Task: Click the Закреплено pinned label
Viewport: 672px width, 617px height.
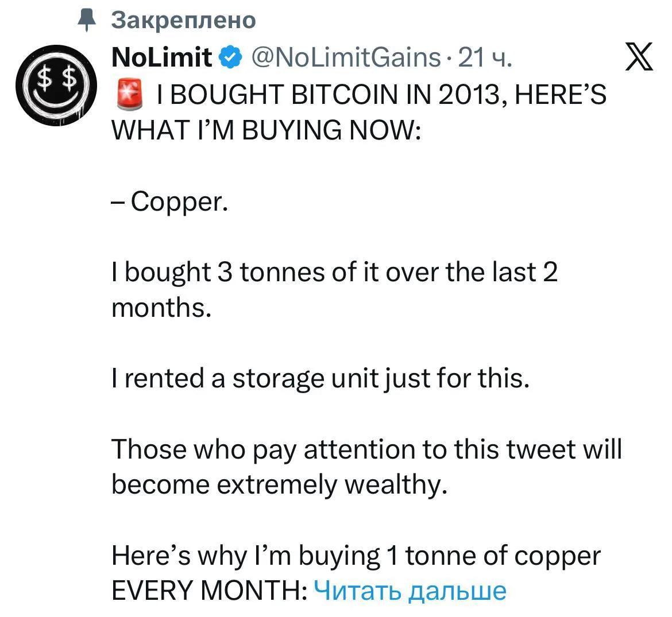Action: click(183, 20)
